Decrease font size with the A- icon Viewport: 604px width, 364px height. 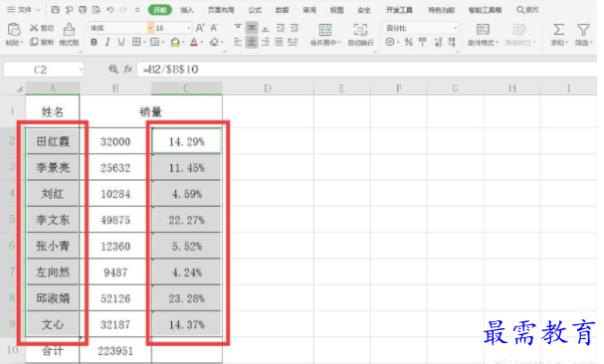pyautogui.click(x=214, y=28)
